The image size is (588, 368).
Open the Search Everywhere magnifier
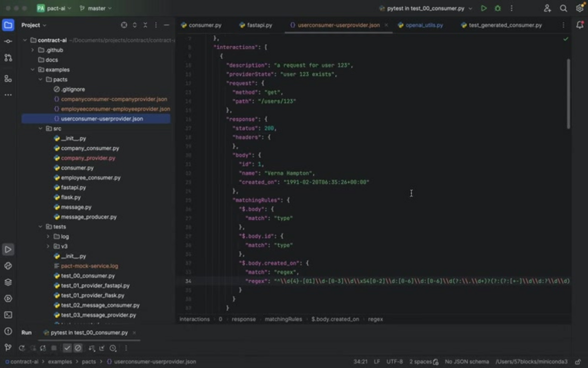pyautogui.click(x=563, y=9)
